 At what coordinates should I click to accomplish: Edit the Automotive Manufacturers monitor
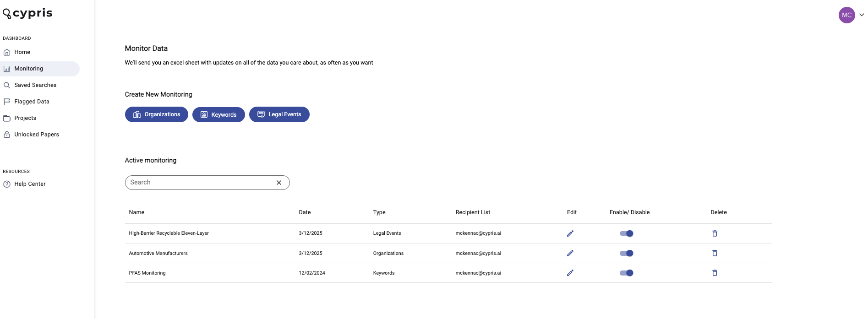pos(570,253)
